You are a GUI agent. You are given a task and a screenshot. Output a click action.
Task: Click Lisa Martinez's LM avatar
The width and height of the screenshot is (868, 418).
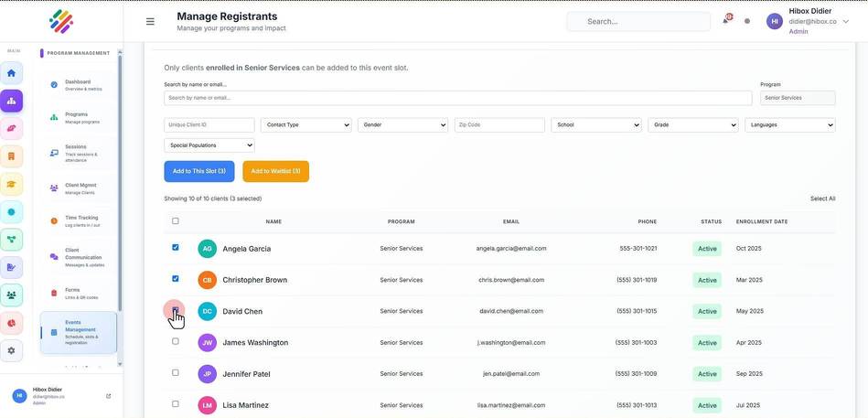(x=207, y=405)
